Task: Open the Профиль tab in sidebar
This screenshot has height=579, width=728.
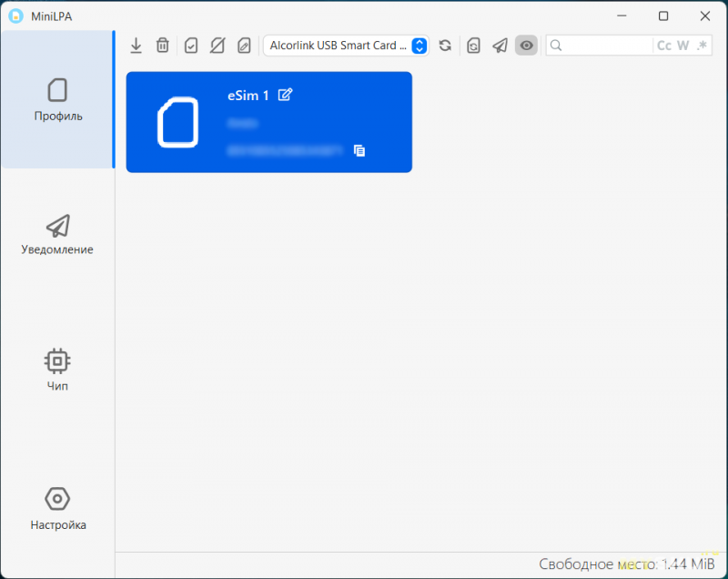Action: click(x=57, y=99)
